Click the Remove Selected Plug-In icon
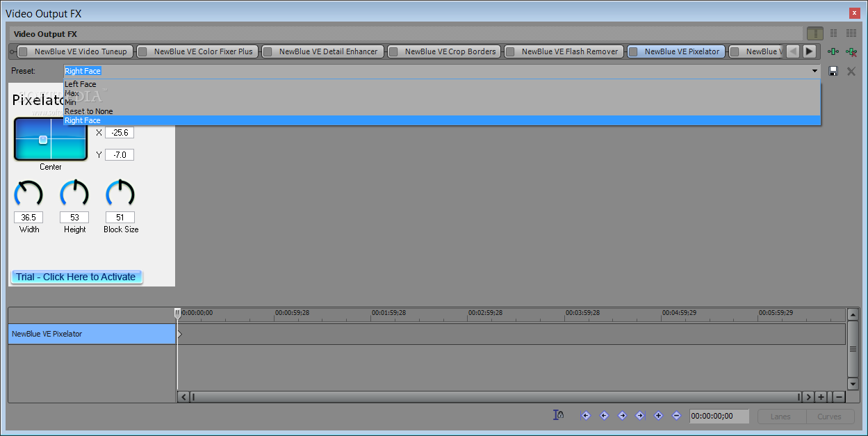Screen dimensions: 868x436 pyautogui.click(x=851, y=51)
